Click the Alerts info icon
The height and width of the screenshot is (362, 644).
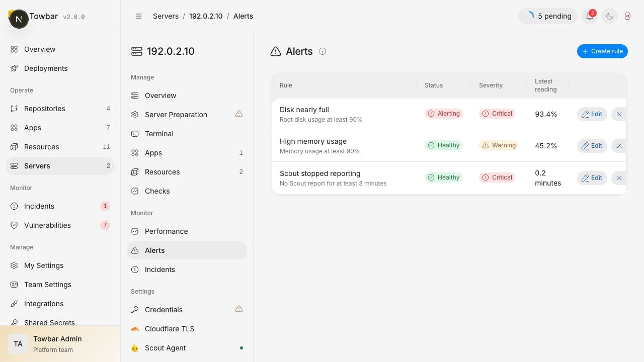click(x=323, y=51)
